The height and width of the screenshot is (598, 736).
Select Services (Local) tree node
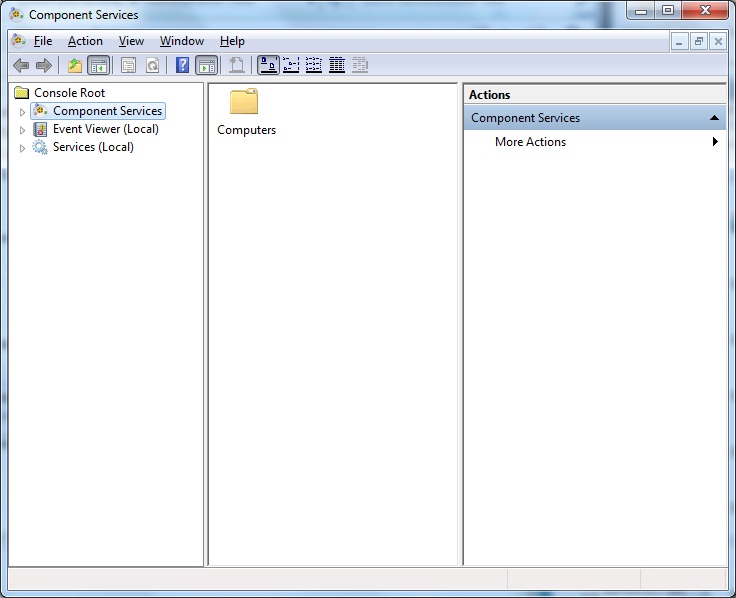click(93, 147)
